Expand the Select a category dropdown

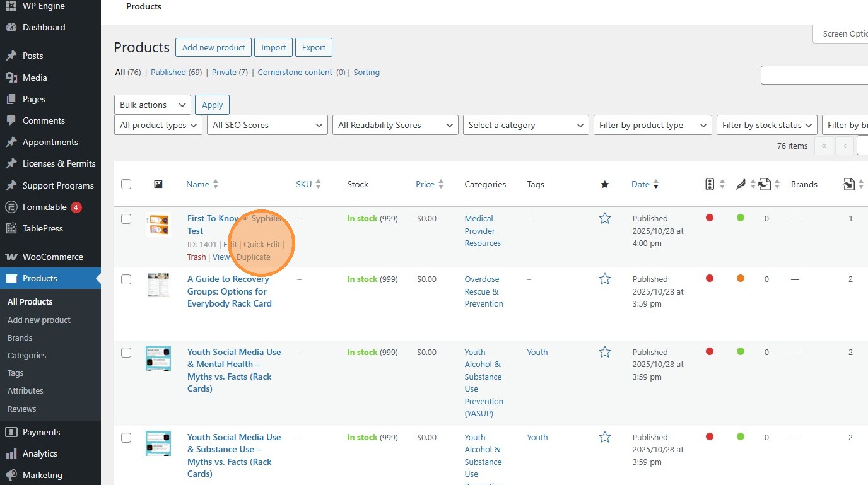pyautogui.click(x=525, y=125)
